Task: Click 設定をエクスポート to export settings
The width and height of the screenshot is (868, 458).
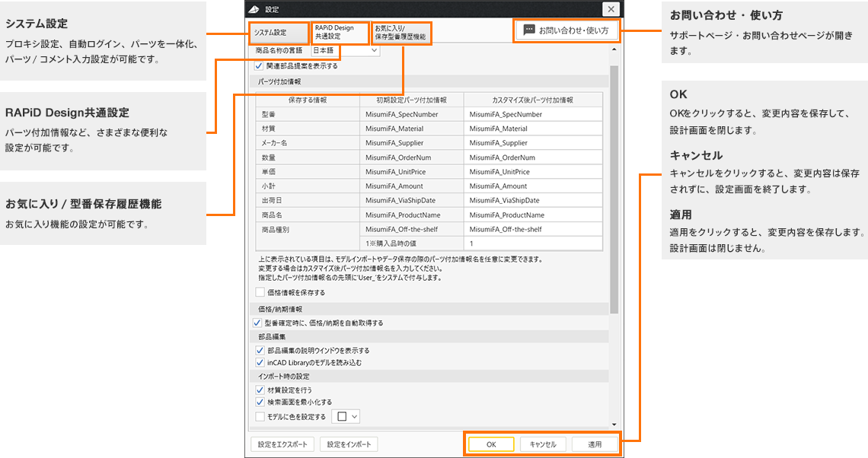Action: pos(282,444)
